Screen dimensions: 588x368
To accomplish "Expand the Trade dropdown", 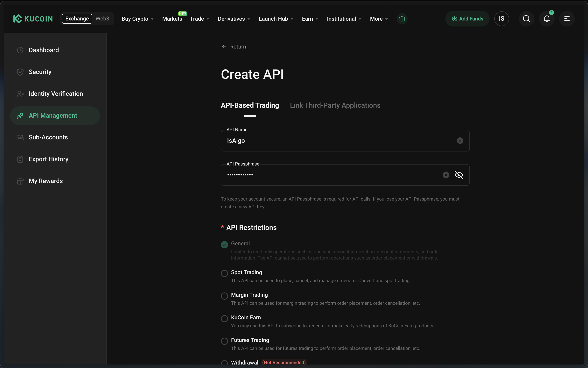I will (x=199, y=19).
